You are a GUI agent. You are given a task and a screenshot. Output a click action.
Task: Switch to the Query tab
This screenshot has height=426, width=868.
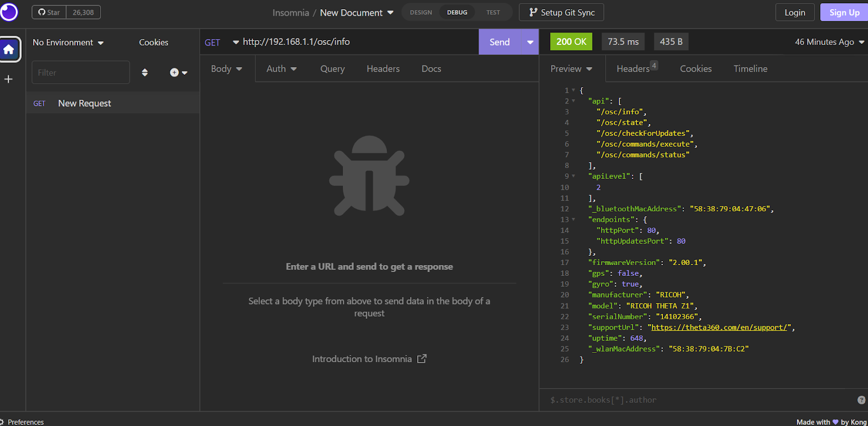(333, 69)
